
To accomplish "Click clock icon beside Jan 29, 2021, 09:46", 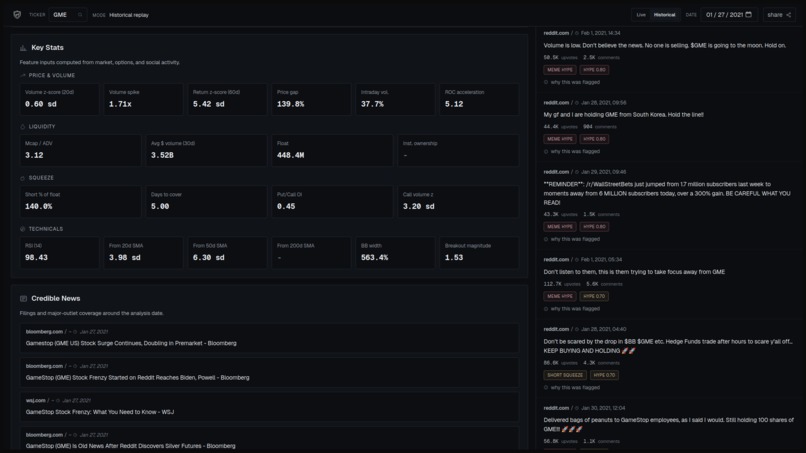I will [x=577, y=172].
